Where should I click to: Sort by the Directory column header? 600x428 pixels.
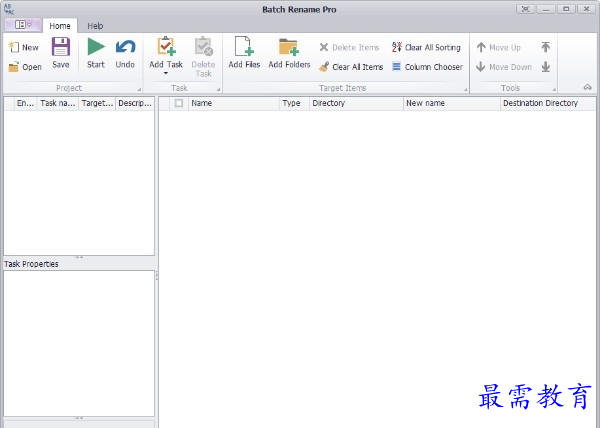click(x=356, y=103)
